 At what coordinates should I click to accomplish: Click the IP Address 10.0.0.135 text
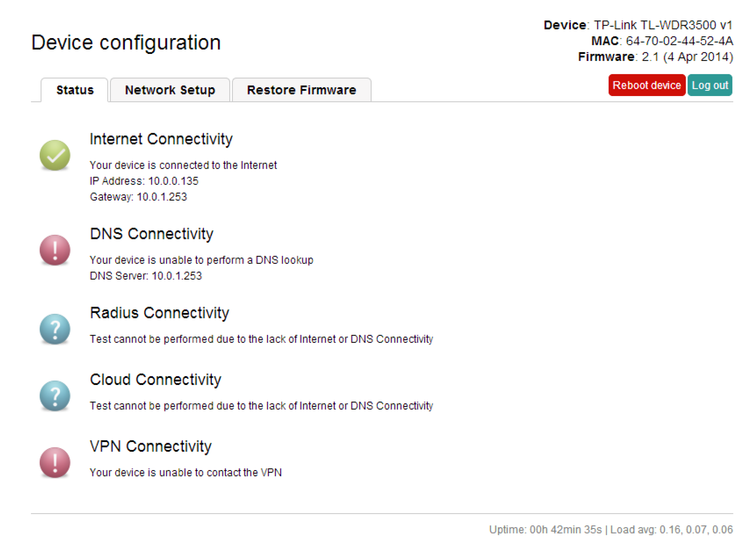pyautogui.click(x=144, y=181)
